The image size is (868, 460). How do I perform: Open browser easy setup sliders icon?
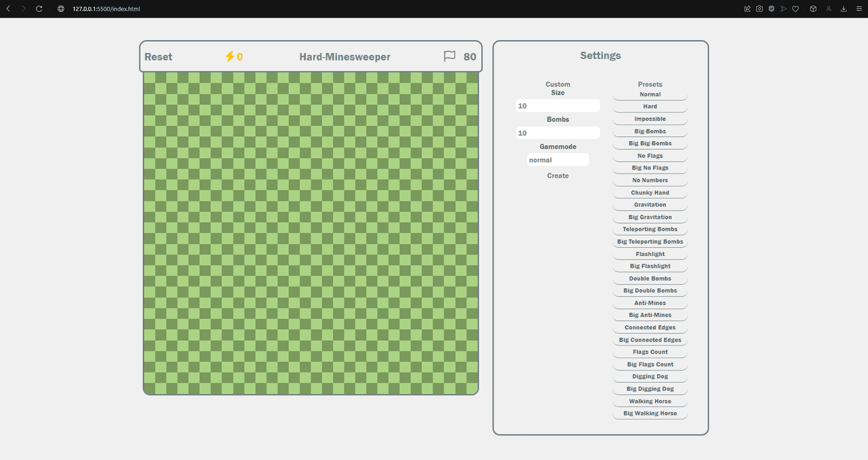coord(859,9)
